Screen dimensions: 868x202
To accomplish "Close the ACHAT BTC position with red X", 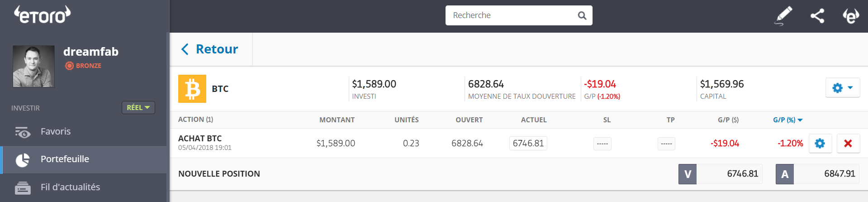I will click(848, 144).
